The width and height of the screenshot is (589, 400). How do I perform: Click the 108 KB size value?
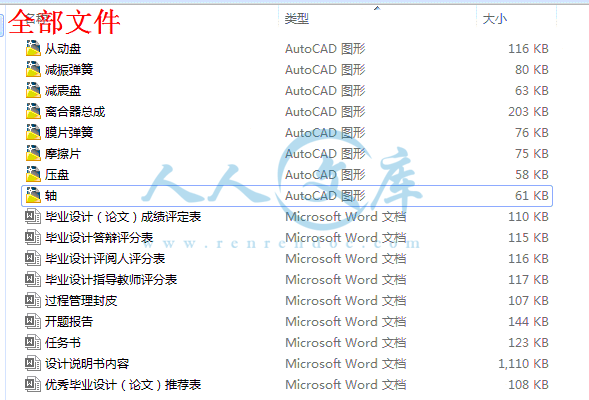[x=528, y=385]
